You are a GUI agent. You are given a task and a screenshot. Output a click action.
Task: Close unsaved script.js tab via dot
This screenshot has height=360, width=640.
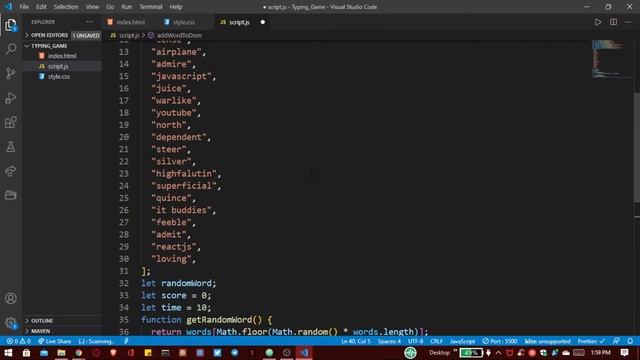tap(262, 22)
